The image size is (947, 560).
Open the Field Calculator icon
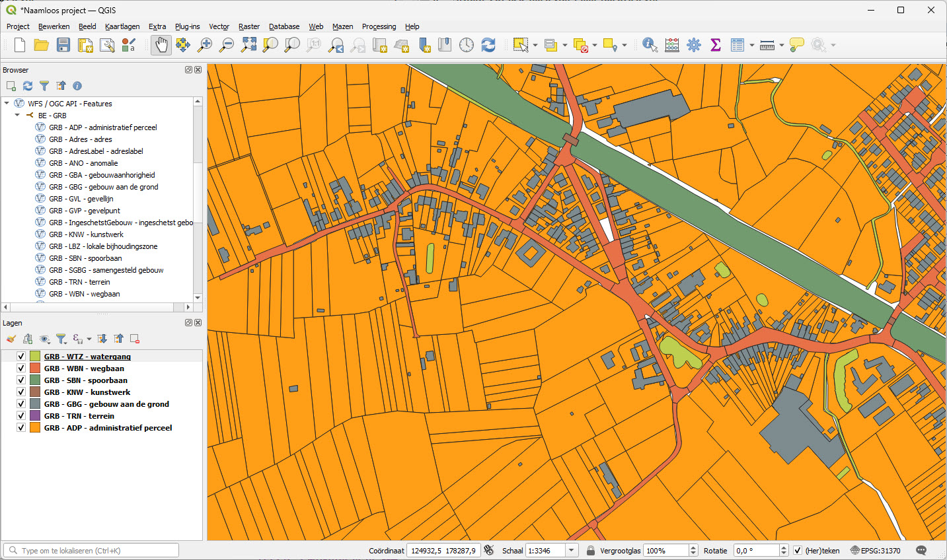coord(671,45)
